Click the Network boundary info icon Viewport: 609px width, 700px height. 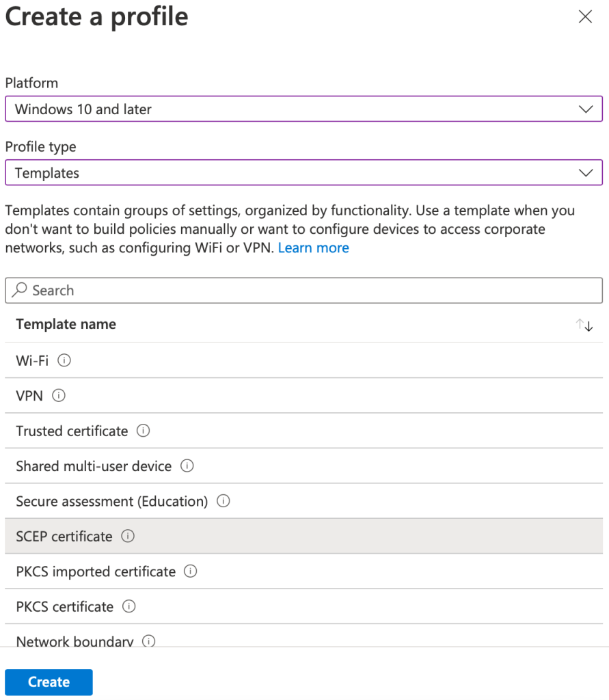149,641
